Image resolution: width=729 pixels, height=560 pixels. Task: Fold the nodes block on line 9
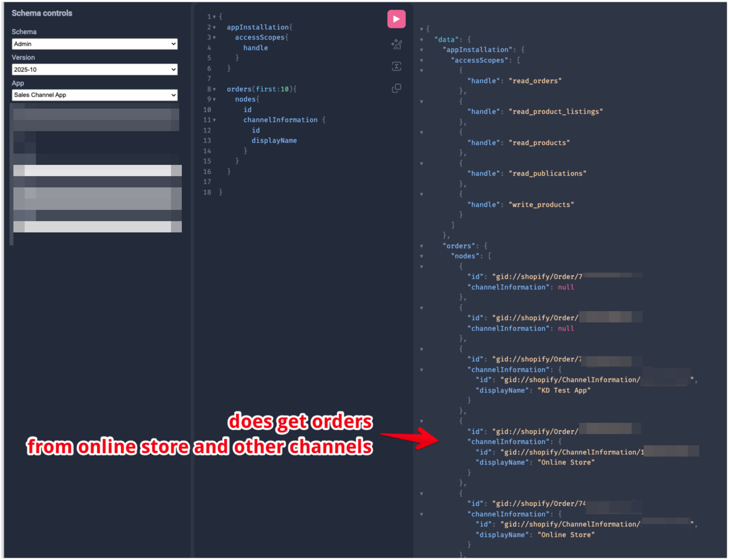tap(215, 99)
